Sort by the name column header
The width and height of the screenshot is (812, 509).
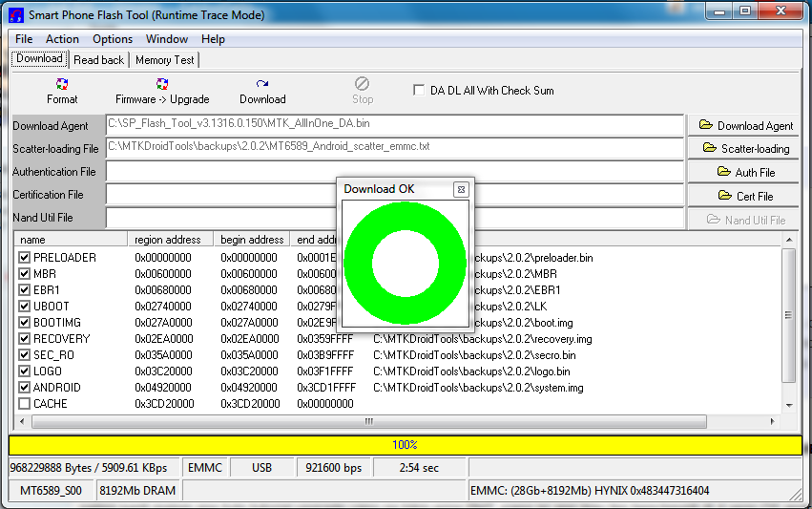click(72, 240)
